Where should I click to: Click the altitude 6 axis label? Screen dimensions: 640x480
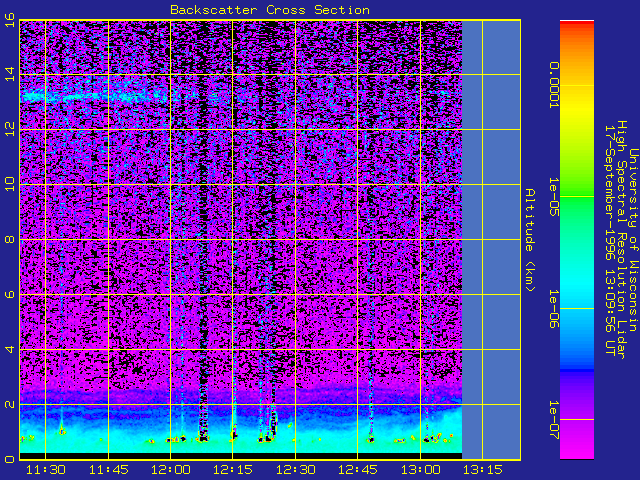click(x=10, y=294)
